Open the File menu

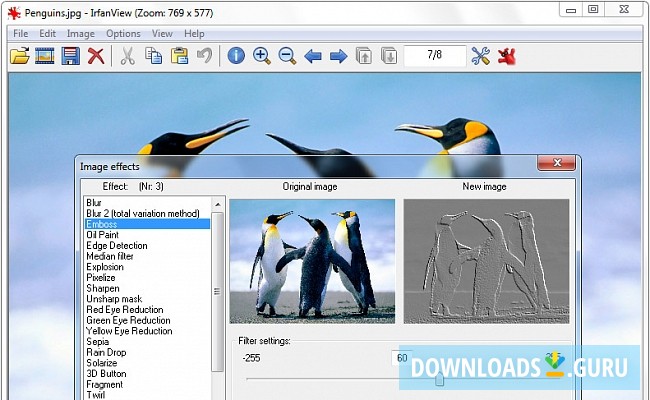(21, 34)
